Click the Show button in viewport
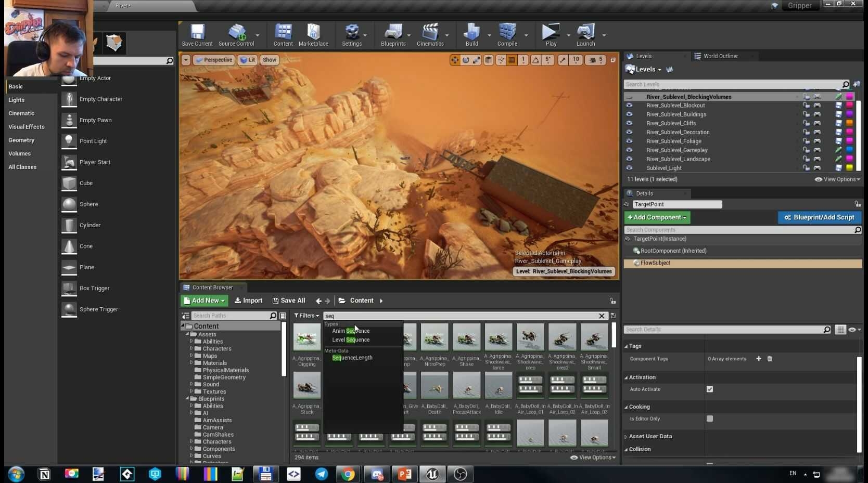Viewport: 868px width, 483px height. (x=270, y=60)
